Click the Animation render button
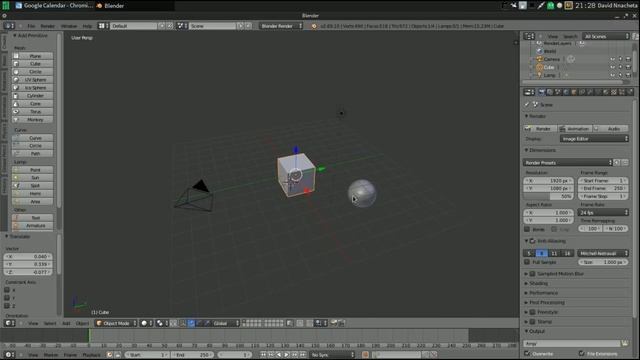640x360 pixels. click(575, 129)
